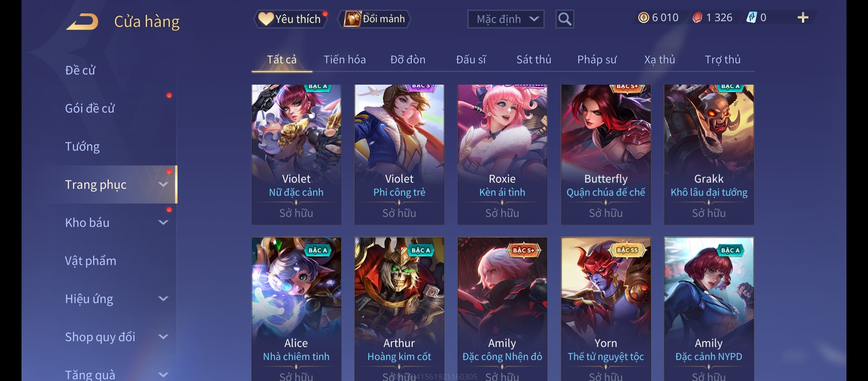Image resolution: width=868 pixels, height=381 pixels.
Task: Tap the blue voucher currency icon
Action: point(752,18)
